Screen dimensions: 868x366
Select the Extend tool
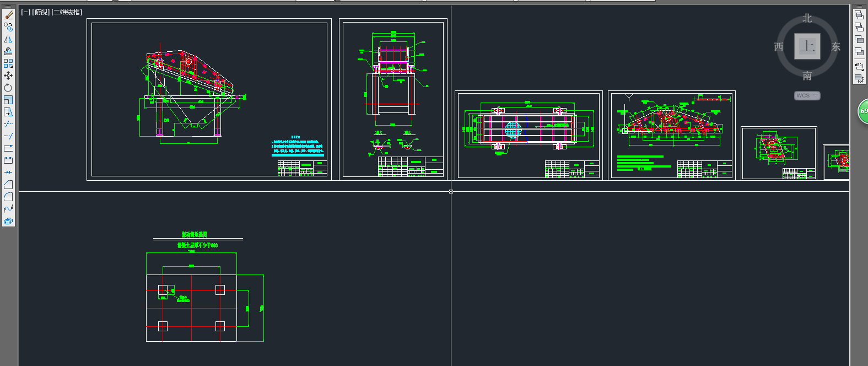coord(8,136)
